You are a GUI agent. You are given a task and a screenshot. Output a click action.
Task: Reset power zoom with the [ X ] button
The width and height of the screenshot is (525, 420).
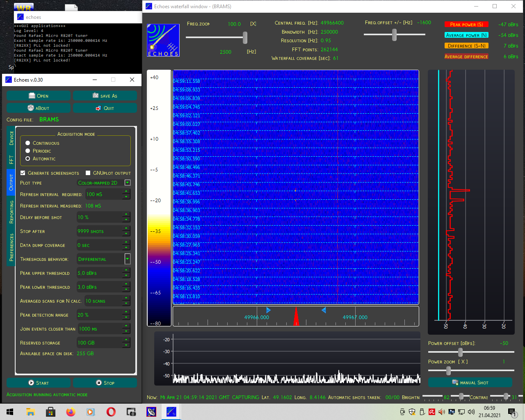point(463,362)
